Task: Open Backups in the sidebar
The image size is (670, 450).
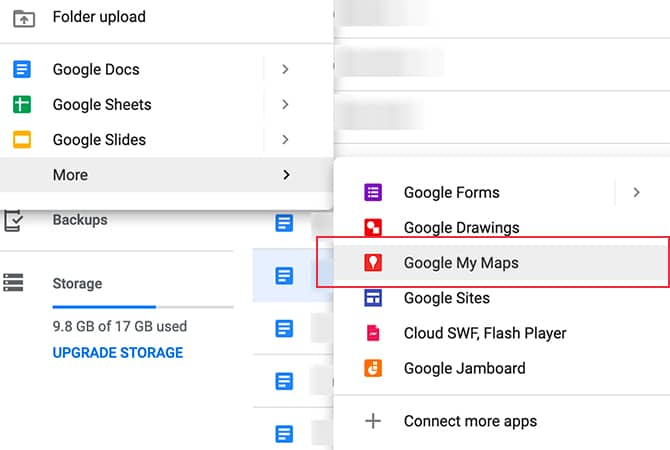Action: coord(80,220)
